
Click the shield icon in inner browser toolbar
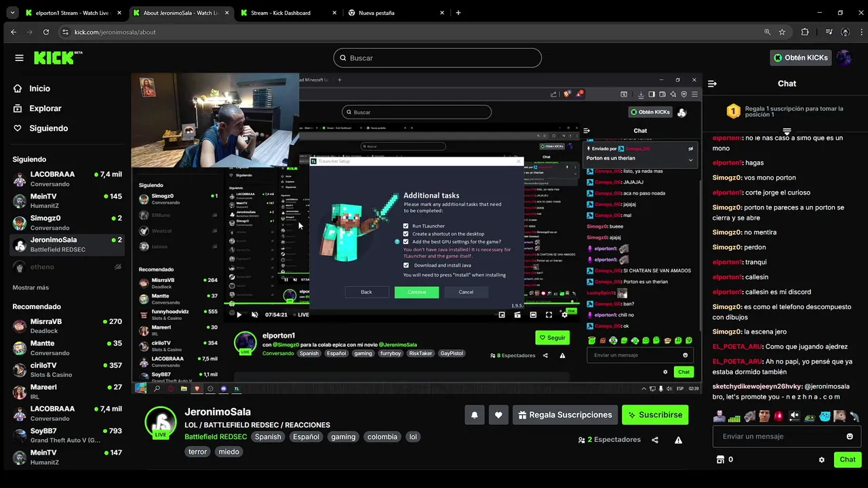684,94
